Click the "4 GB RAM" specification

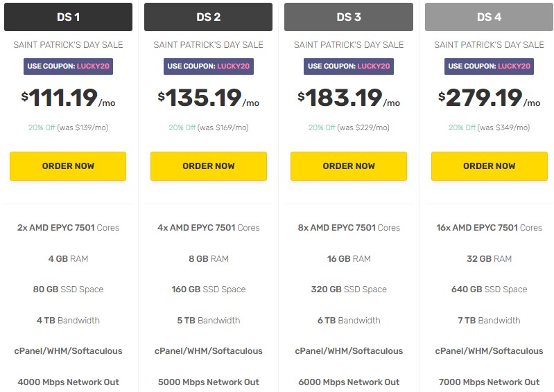[68, 258]
